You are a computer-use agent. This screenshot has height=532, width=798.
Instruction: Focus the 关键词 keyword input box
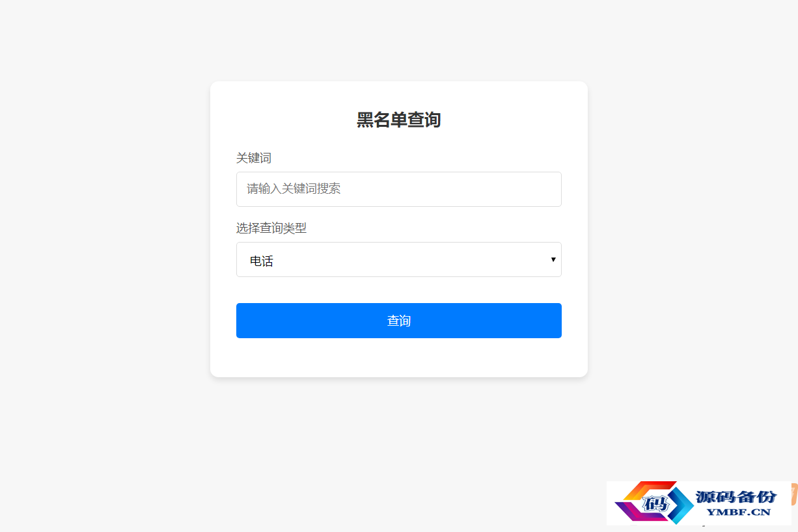(x=399, y=189)
